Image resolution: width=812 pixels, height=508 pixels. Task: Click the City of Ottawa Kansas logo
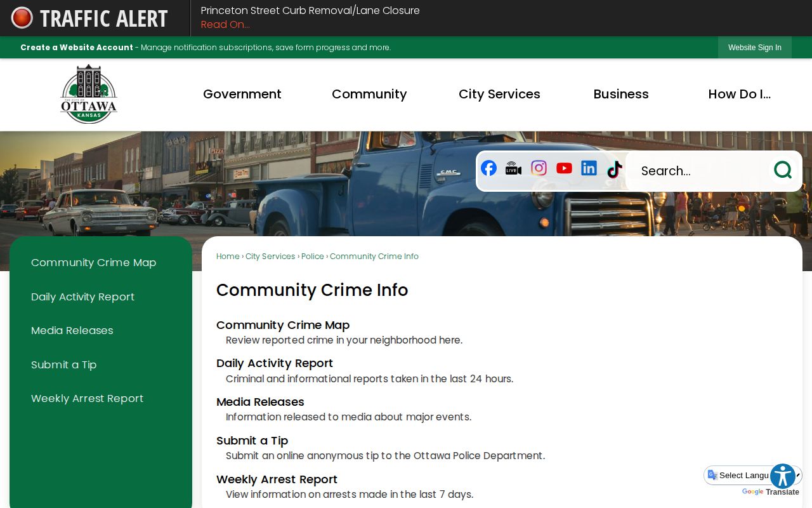[x=89, y=94]
